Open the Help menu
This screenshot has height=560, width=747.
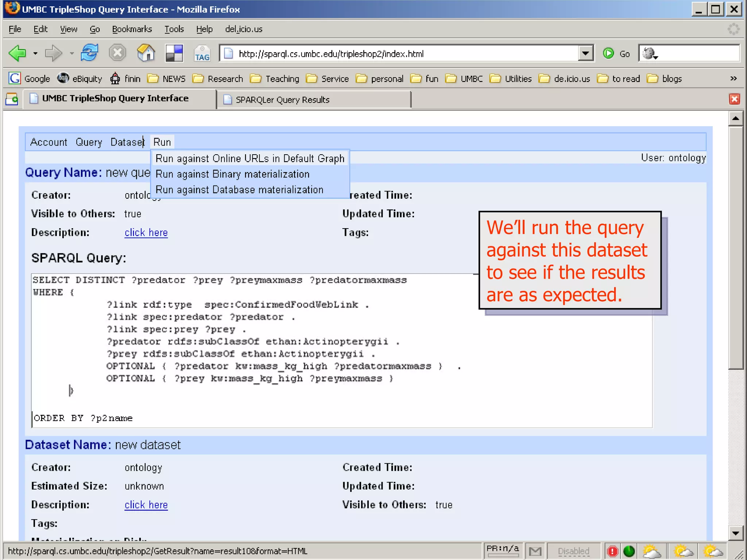coord(204,29)
